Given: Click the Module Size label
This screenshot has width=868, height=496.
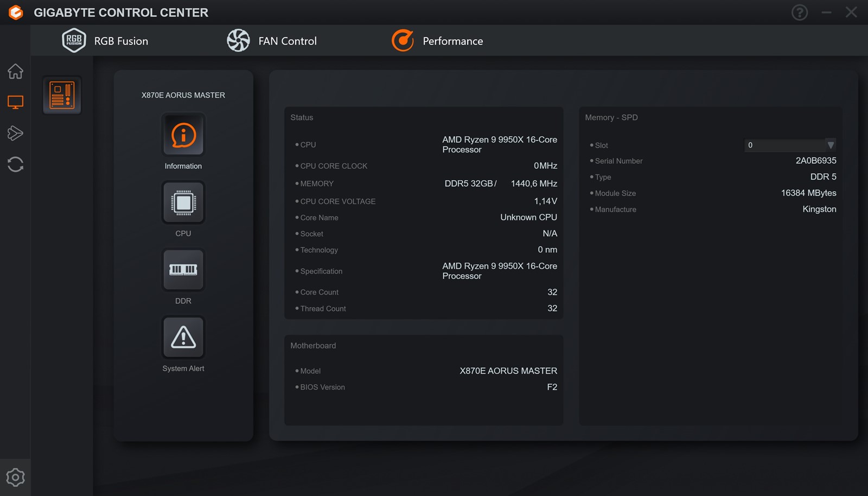Looking at the screenshot, I should point(615,193).
